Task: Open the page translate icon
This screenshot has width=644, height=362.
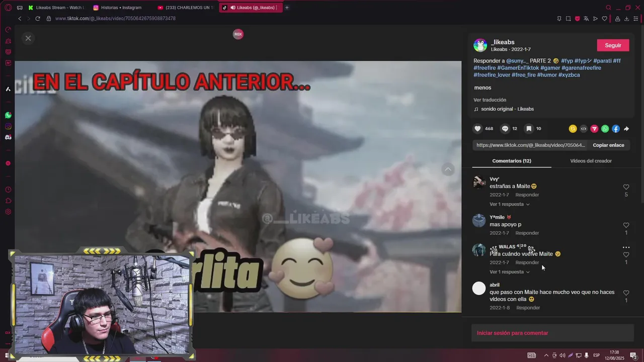Action: pyautogui.click(x=586, y=19)
